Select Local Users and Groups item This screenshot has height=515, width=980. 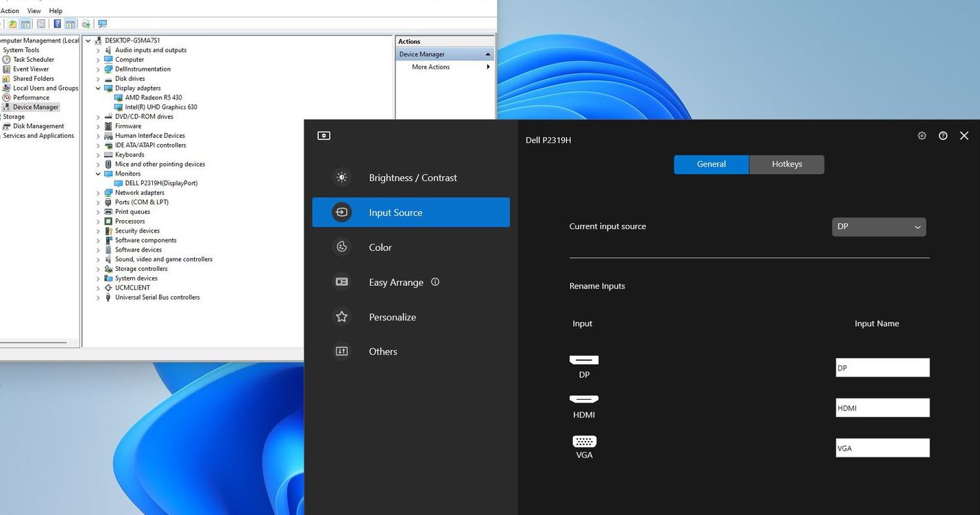coord(45,88)
